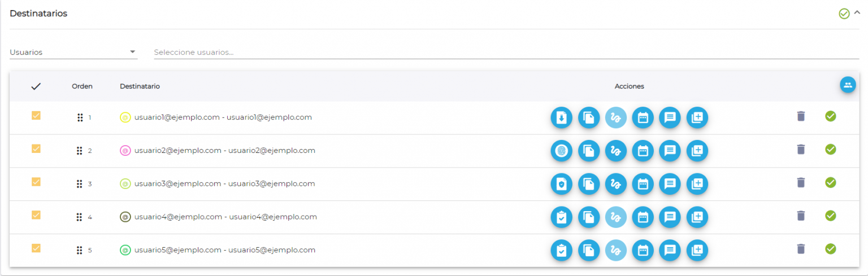The image size is (868, 276).
Task: Click the green status check for usuario2
Action: tap(830, 150)
